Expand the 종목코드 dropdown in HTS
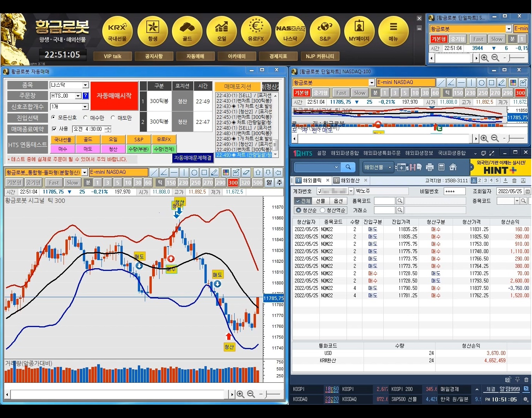 tap(517, 201)
